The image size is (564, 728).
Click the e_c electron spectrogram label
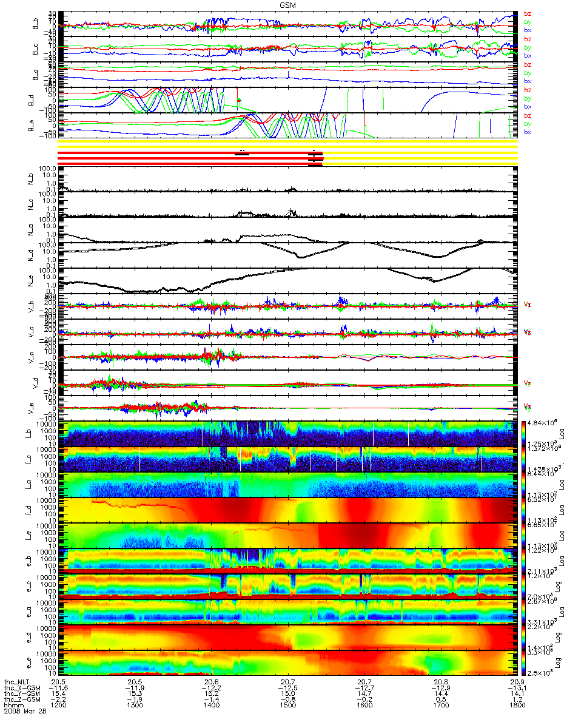(x=28, y=586)
